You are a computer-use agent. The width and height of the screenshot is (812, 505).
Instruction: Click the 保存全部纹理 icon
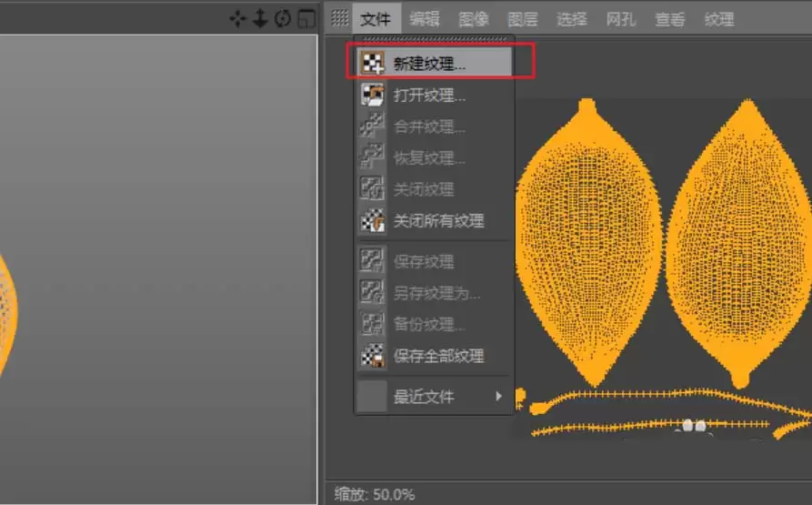[x=372, y=356]
